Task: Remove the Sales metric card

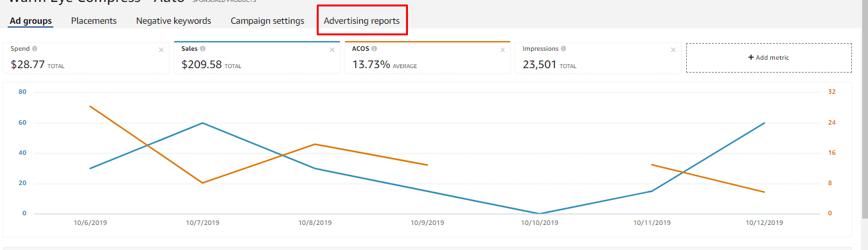Action: click(332, 49)
